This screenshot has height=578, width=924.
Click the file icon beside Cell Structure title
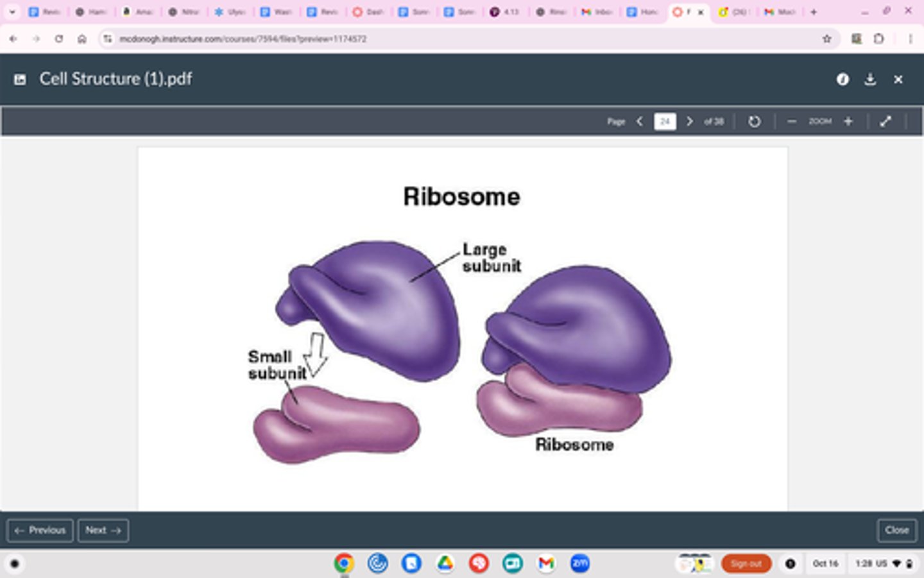pos(20,80)
